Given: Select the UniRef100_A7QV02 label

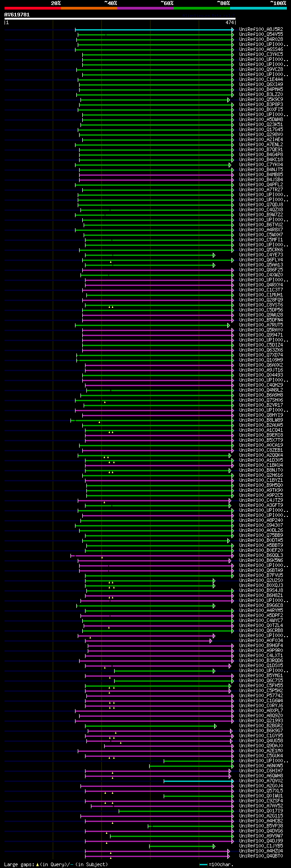Looking at the screenshot, I should [261, 781].
